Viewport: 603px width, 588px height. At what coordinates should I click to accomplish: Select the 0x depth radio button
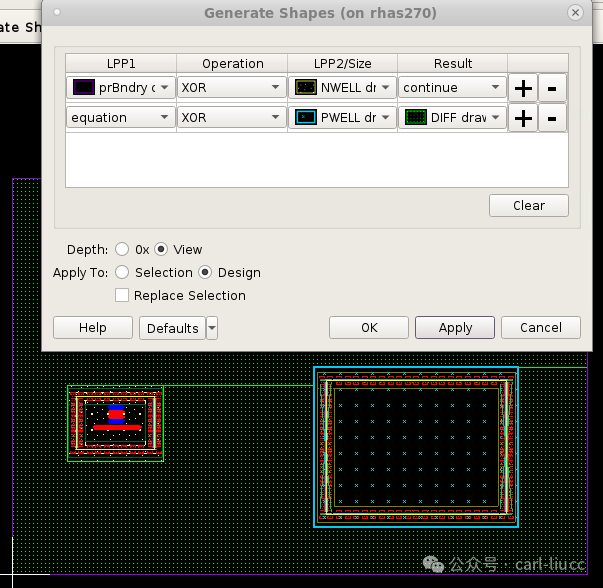point(122,249)
